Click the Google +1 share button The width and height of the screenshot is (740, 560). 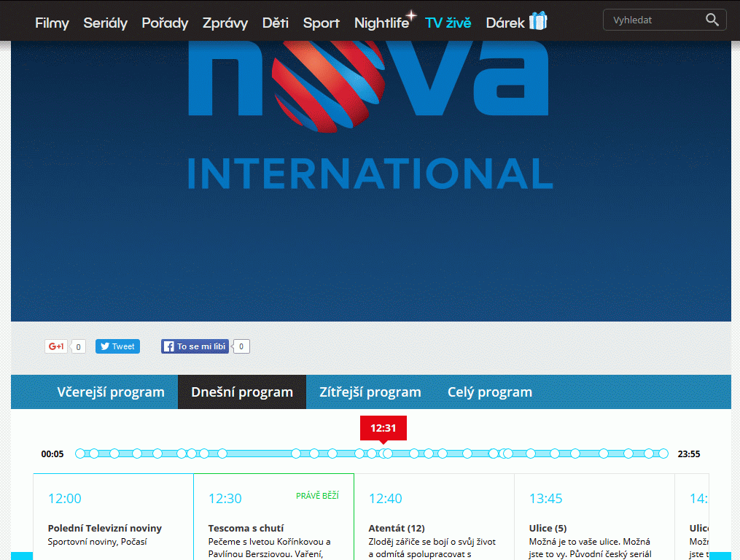point(56,346)
